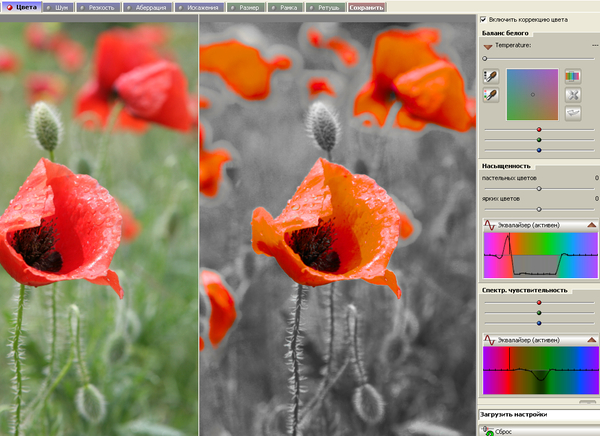Image resolution: width=600 pixels, height=436 pixels.
Task: Click the panel resize grip above Загрузить настройки
Action: pos(587,402)
